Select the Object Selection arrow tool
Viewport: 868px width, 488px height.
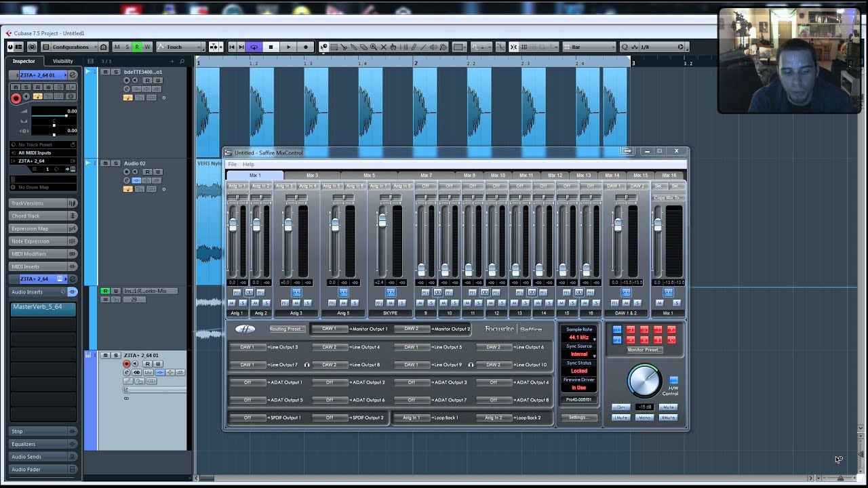[324, 47]
